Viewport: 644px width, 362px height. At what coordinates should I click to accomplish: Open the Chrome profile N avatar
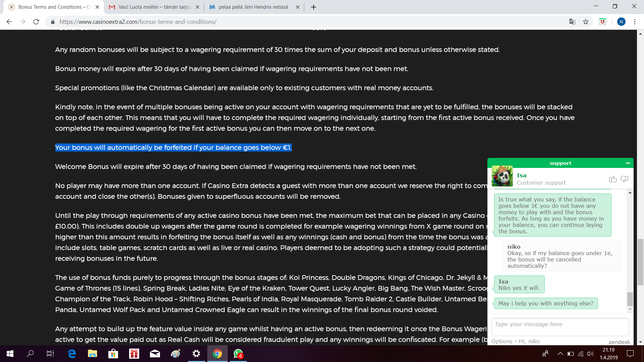621,22
